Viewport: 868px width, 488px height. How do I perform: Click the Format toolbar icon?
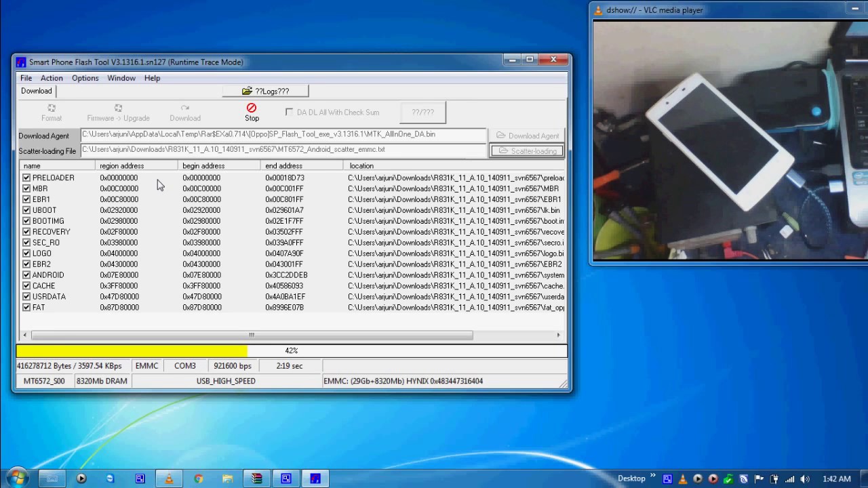click(52, 108)
